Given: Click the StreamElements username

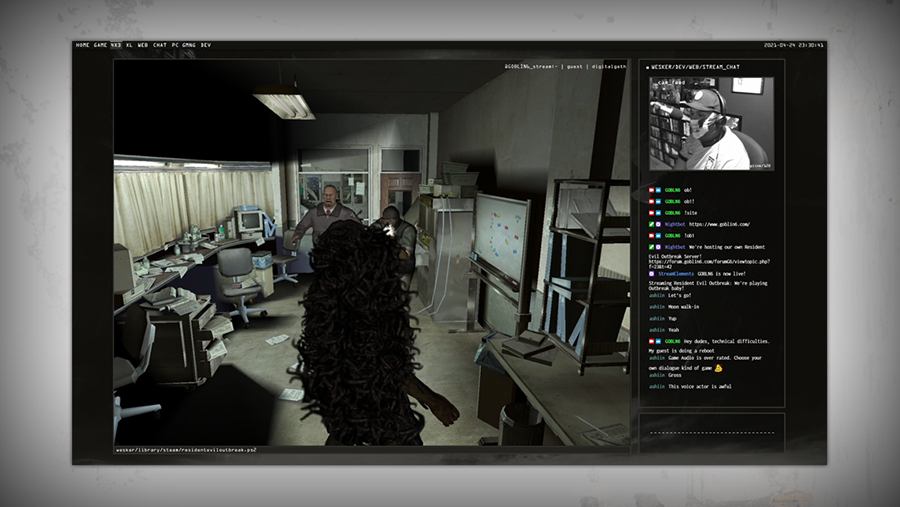Looking at the screenshot, I should coord(676,274).
